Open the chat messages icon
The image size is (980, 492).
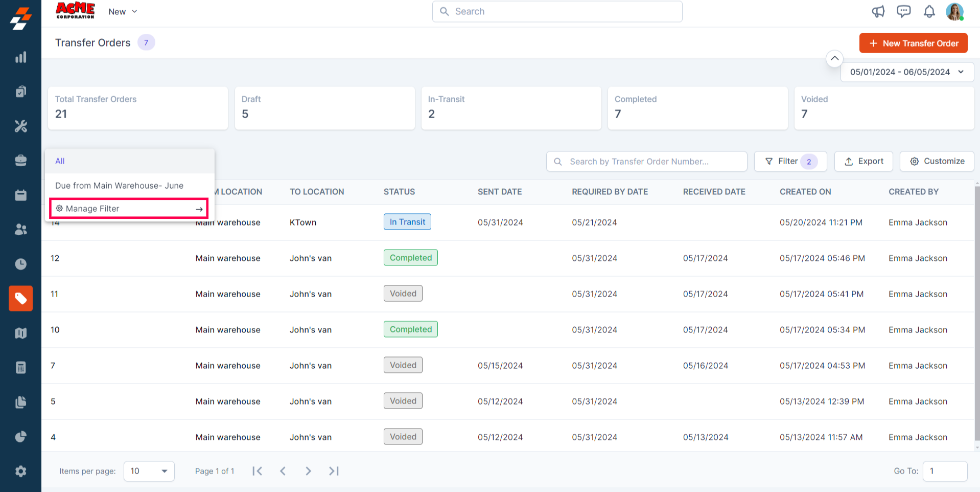(903, 12)
